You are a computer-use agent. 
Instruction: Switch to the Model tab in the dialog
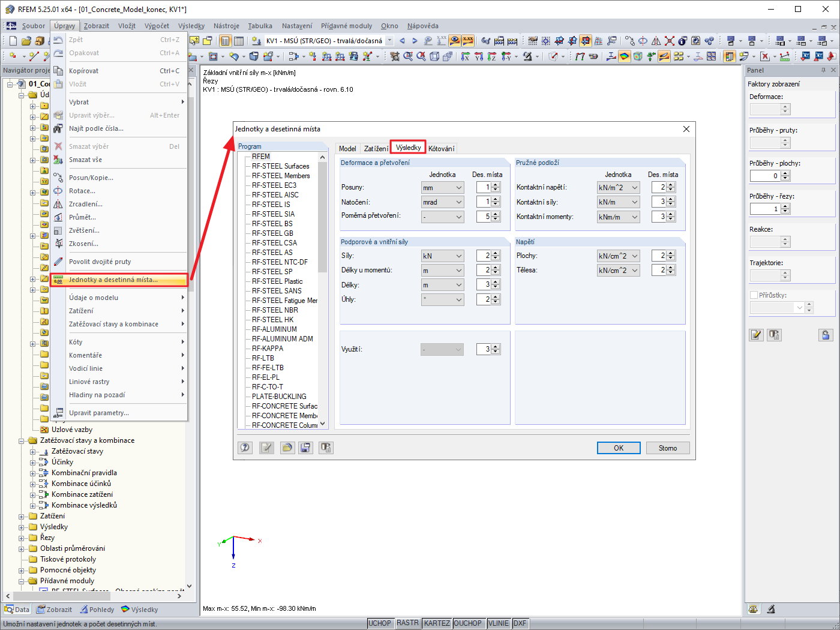click(347, 148)
